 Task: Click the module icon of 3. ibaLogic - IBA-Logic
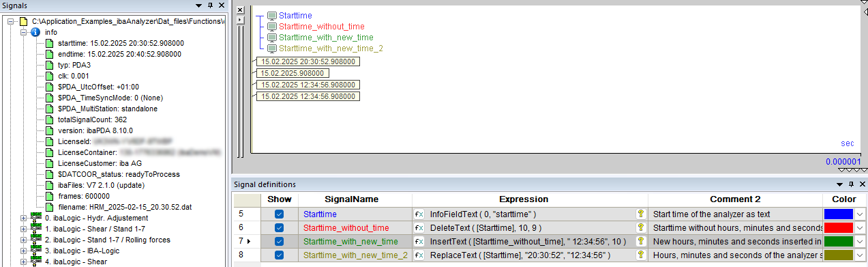click(36, 251)
